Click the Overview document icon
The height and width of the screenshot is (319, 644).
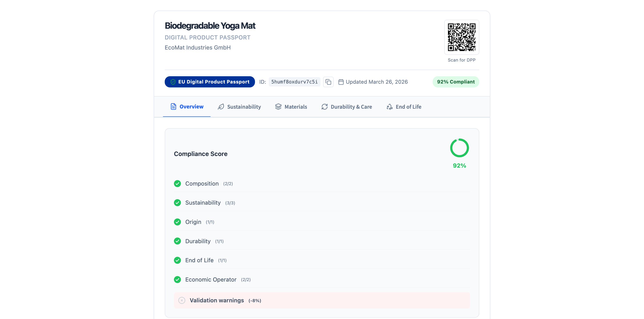(x=173, y=106)
